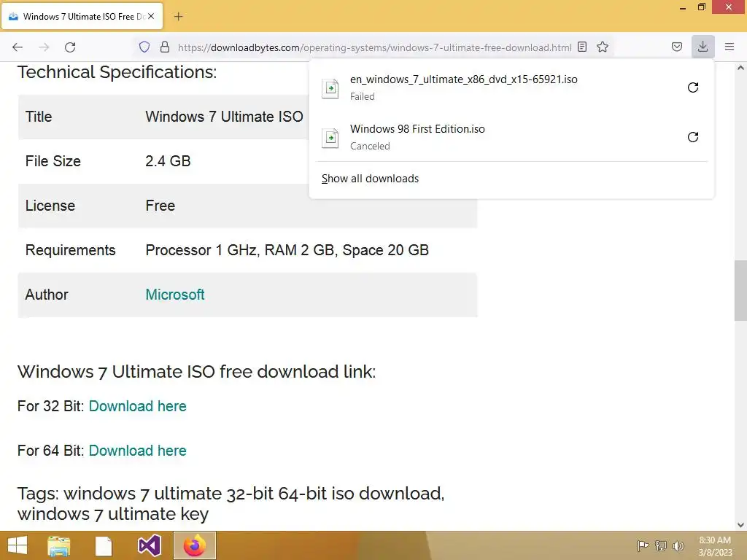Open the Windows Start button

tap(18, 545)
